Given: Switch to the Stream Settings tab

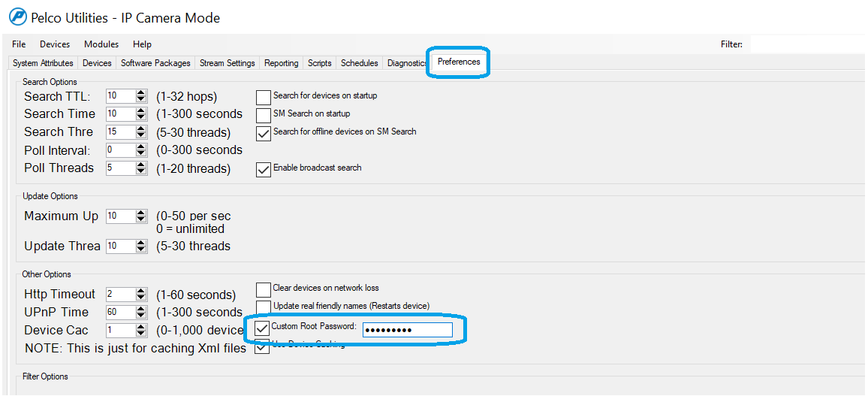Looking at the screenshot, I should (227, 63).
